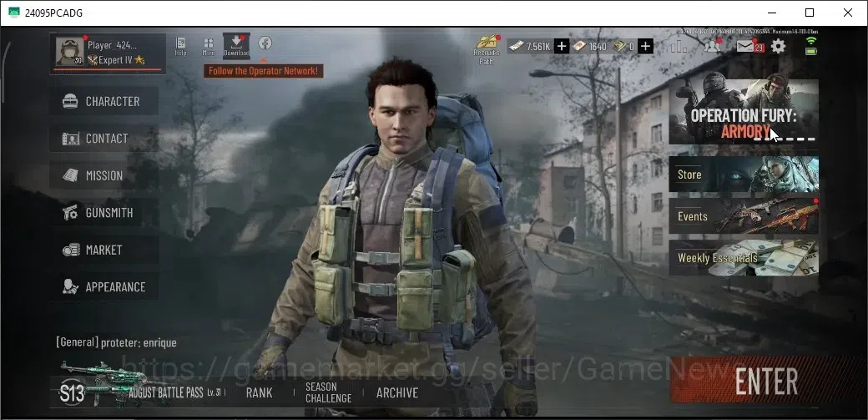This screenshot has width=868, height=420.
Task: Switch to the RANK tab
Action: [259, 392]
